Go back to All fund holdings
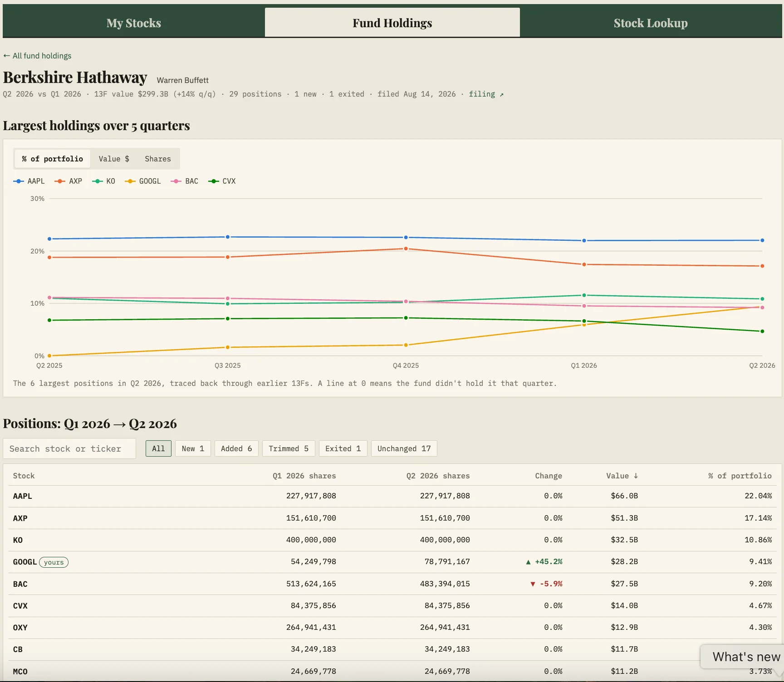784x682 pixels. [x=37, y=56]
